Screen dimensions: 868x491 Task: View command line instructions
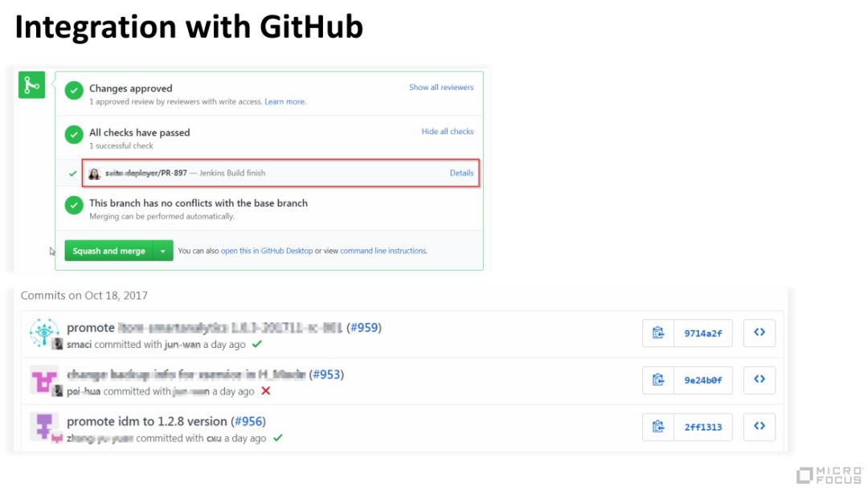383,252
